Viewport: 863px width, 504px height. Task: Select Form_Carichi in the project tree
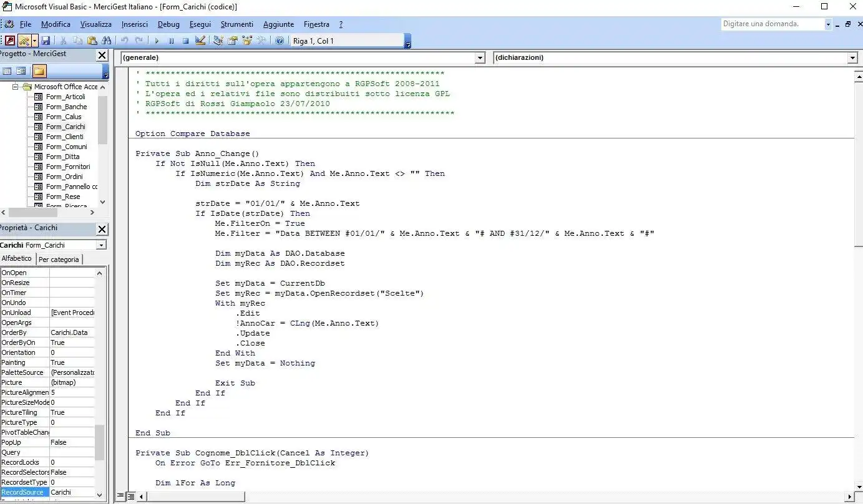[x=66, y=127]
